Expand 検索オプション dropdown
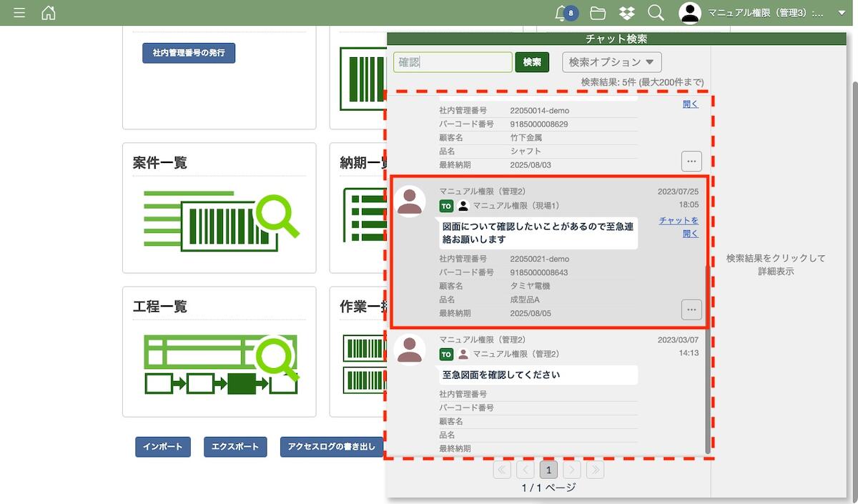This screenshot has width=858, height=504. click(x=611, y=62)
